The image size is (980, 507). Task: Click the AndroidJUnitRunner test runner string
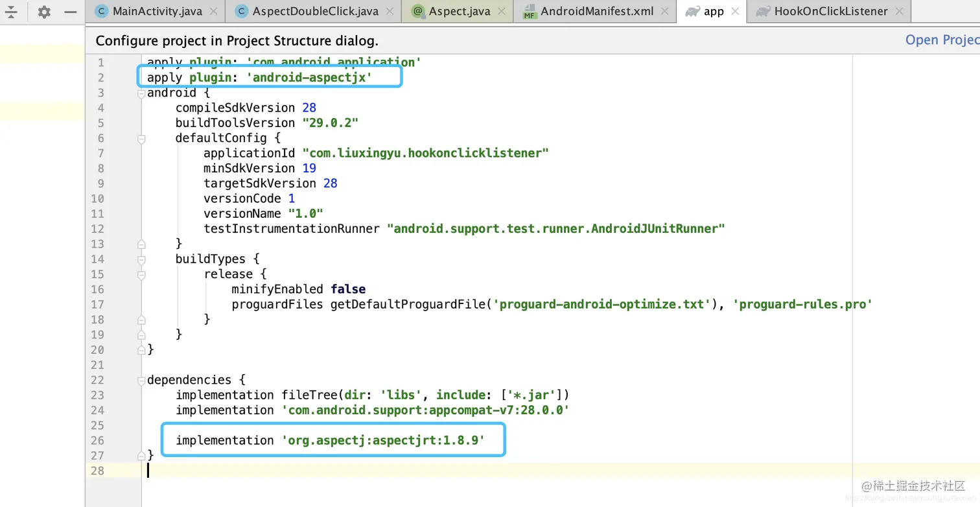[555, 228]
